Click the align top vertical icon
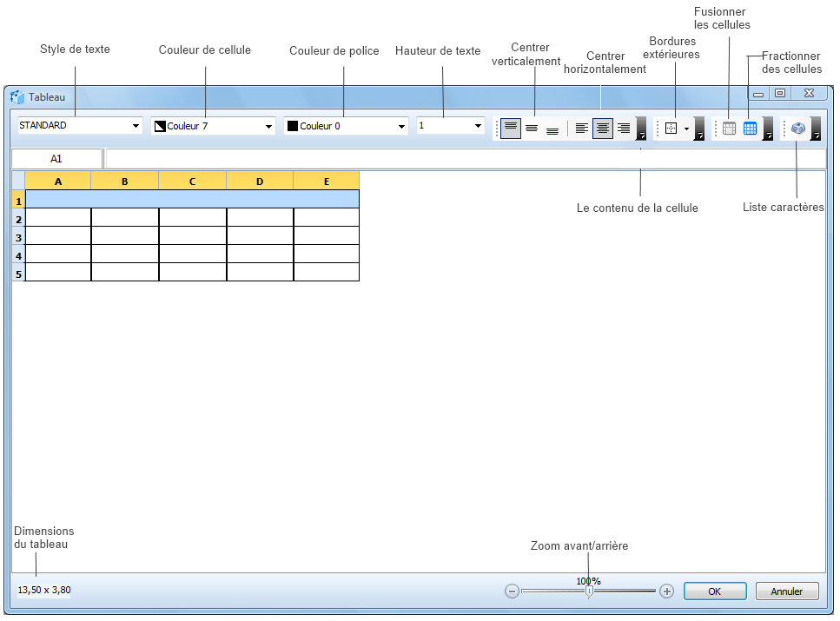 pos(511,128)
